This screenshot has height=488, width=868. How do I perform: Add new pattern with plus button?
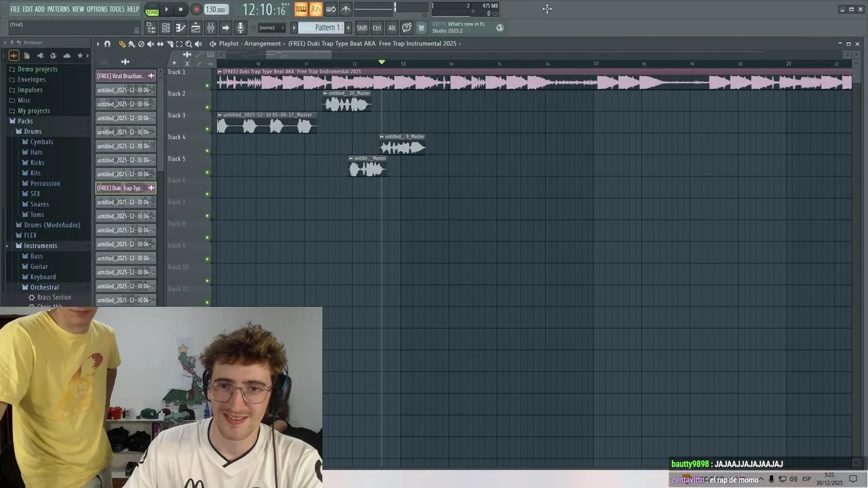tap(349, 28)
